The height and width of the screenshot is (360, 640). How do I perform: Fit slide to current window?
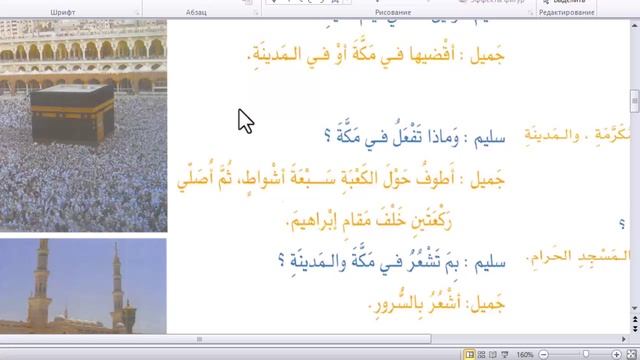click(631, 355)
